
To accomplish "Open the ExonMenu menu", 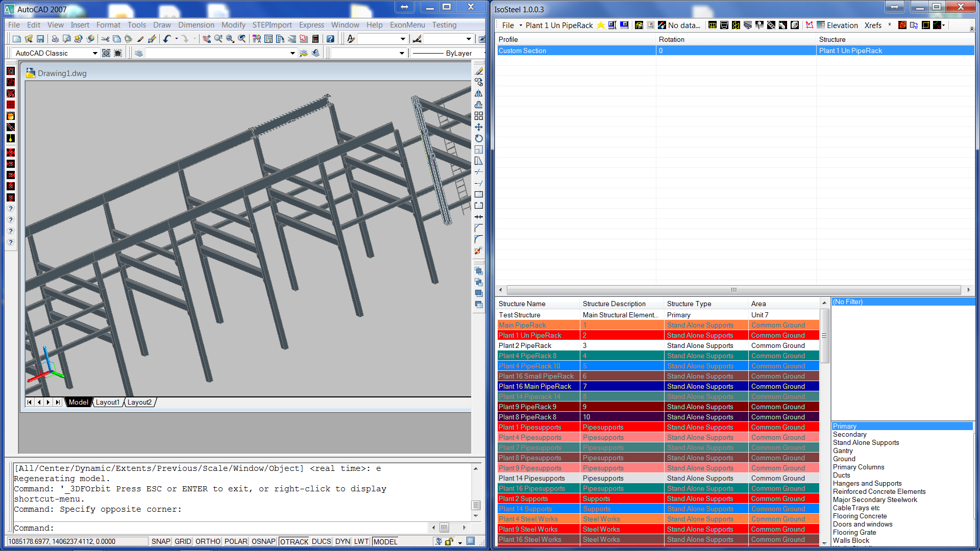I will (x=407, y=25).
